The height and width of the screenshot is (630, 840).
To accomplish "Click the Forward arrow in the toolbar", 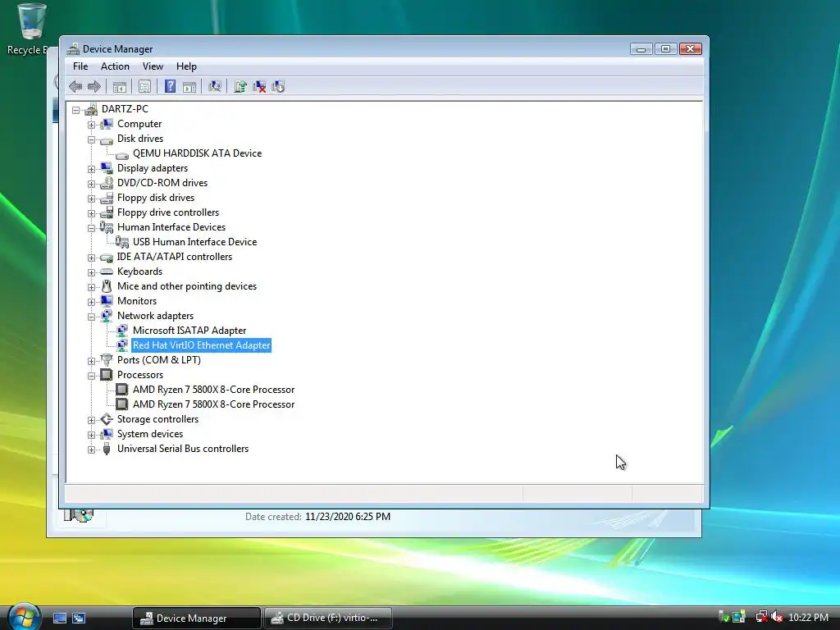I will (94, 86).
